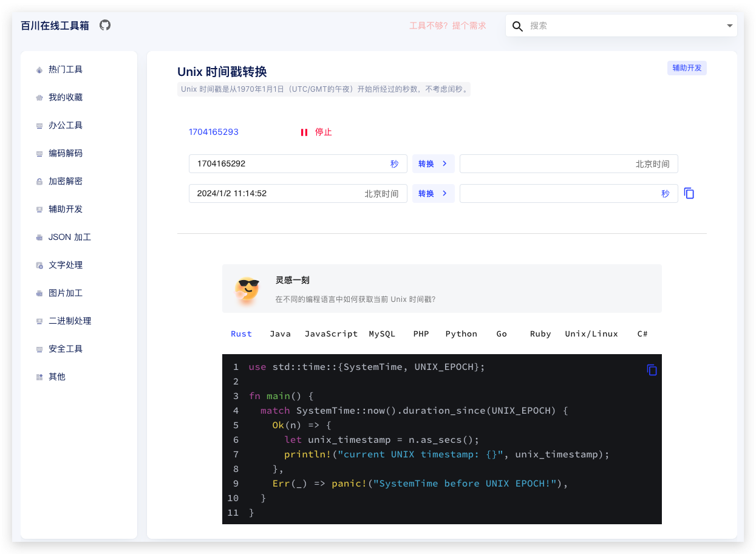The image size is (756, 554).
Task: Select the 加密解密 sidebar category
Action: [x=66, y=181]
